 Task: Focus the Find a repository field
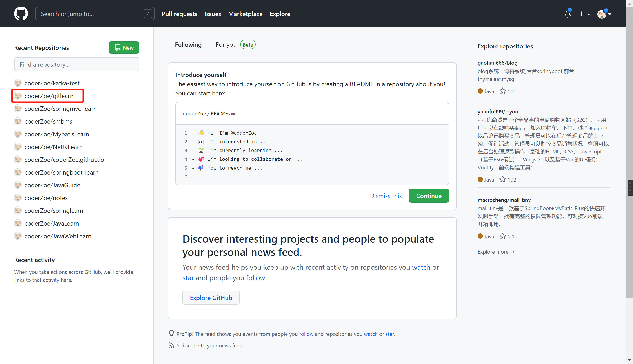click(76, 64)
